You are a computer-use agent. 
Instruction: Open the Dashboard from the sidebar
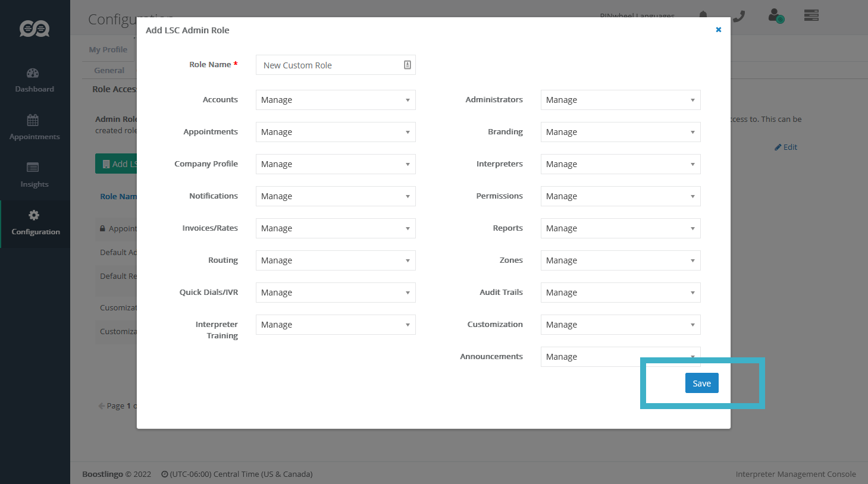pos(34,80)
